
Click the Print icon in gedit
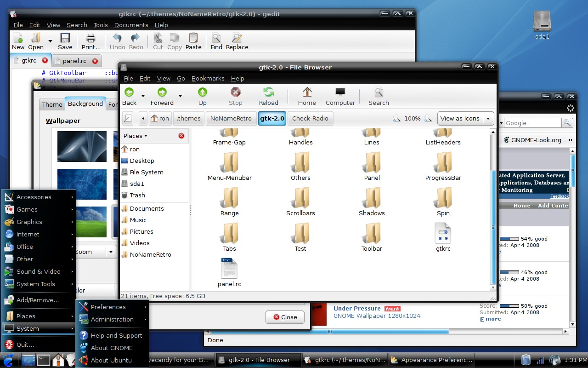tap(91, 38)
